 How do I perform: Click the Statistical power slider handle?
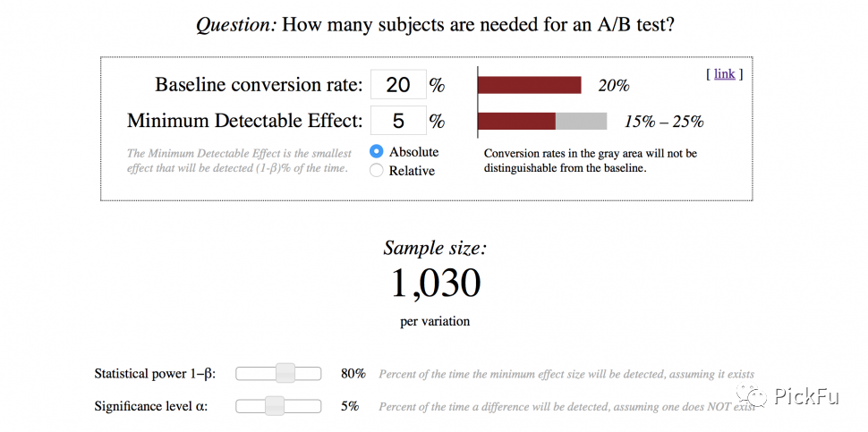coord(285,374)
